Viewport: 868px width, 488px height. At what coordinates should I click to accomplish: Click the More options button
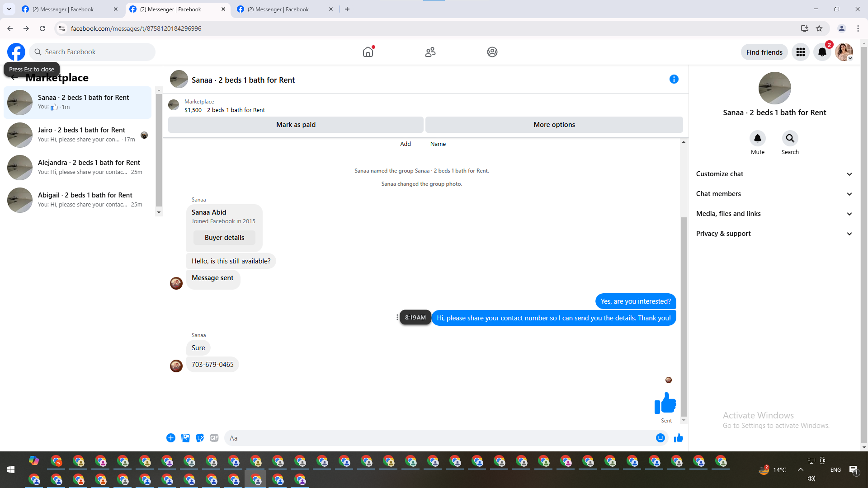(x=554, y=125)
